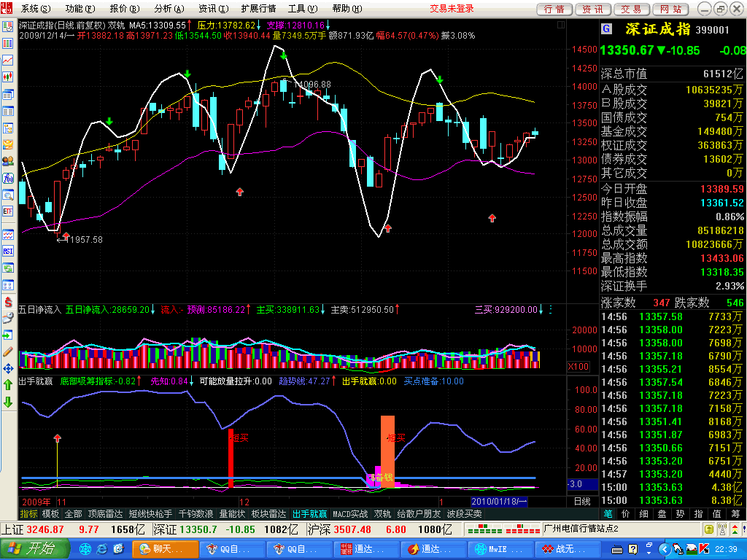Expand the X100 scale box on volume panel
The image size is (747, 560).
[x=578, y=367]
